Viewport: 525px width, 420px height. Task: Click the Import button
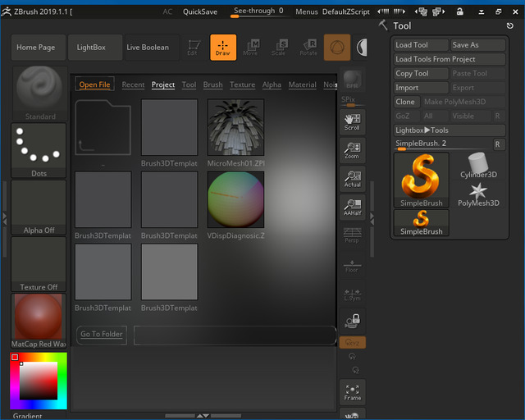(x=421, y=88)
